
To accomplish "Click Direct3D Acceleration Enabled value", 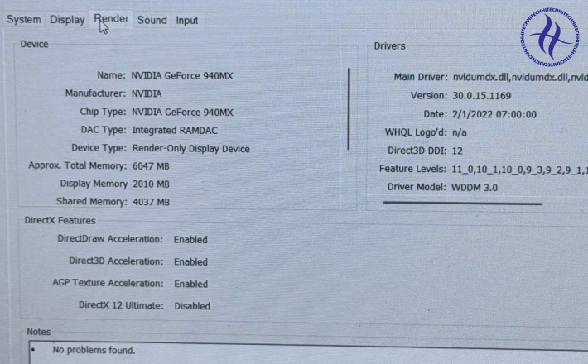I will coord(190,261).
